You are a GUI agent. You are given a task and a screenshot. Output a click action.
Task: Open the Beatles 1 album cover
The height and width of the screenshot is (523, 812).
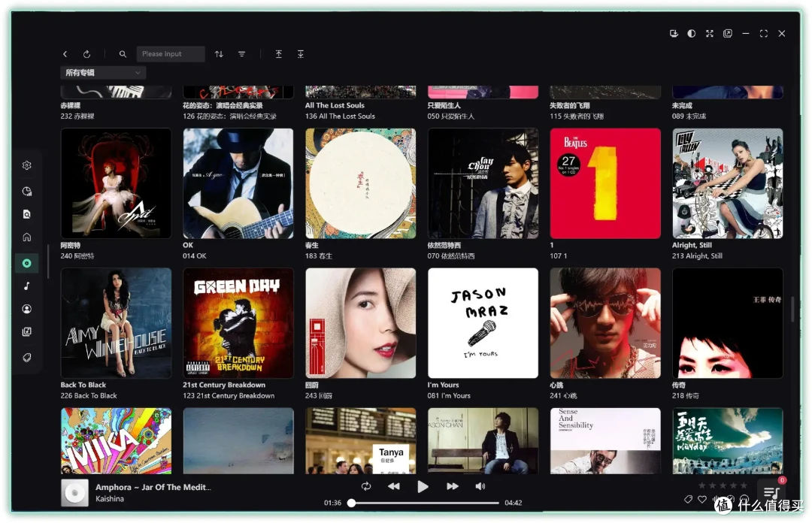(605, 183)
